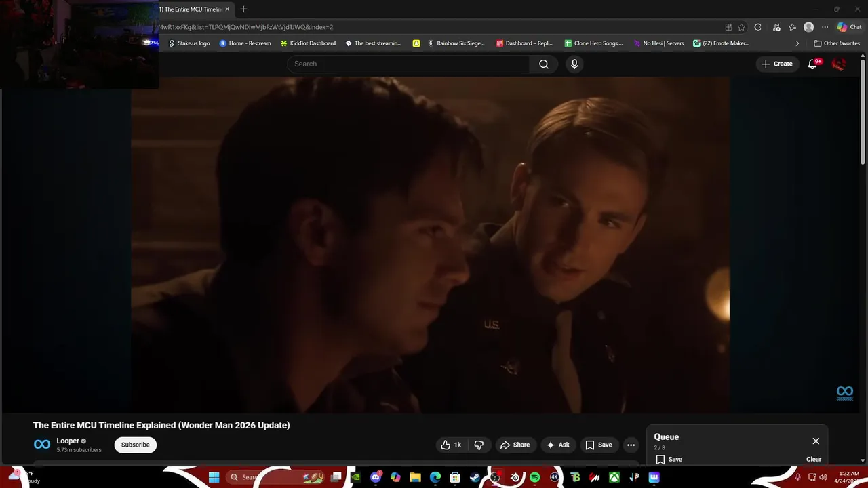The image size is (868, 488).
Task: Open The best streaming bookmark
Action: 374,43
